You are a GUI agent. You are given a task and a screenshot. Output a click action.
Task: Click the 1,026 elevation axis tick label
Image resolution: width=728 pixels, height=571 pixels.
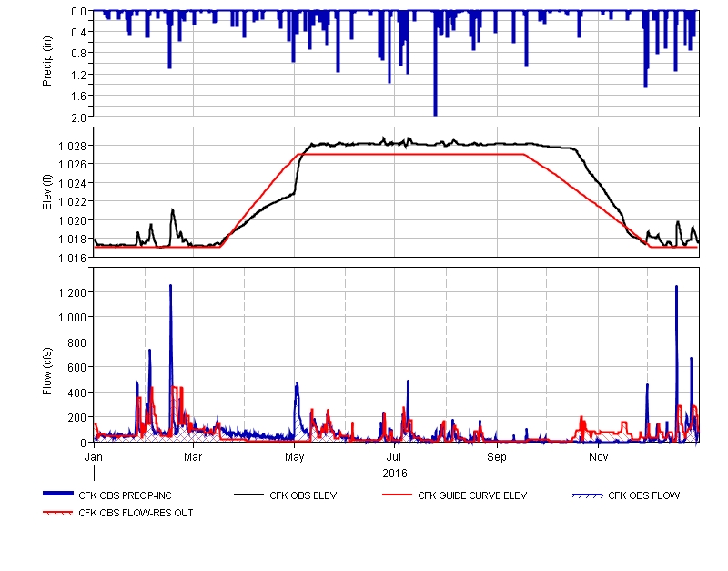(x=72, y=165)
